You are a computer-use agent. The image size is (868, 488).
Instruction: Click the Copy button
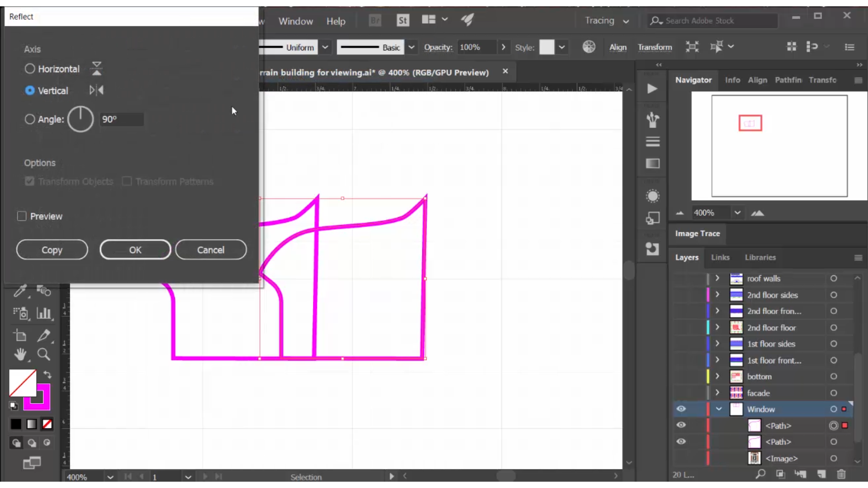click(x=52, y=249)
